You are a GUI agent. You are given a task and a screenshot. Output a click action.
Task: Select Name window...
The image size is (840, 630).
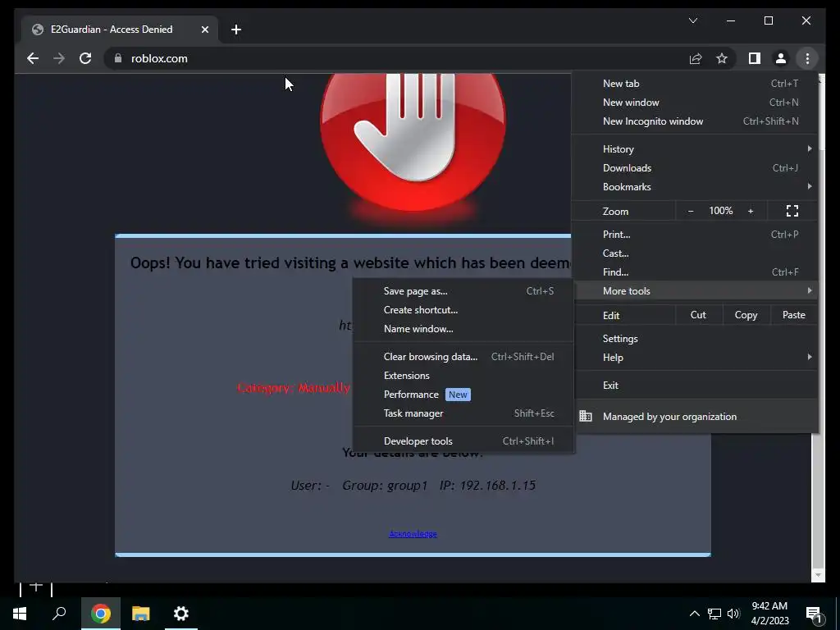pos(463,328)
